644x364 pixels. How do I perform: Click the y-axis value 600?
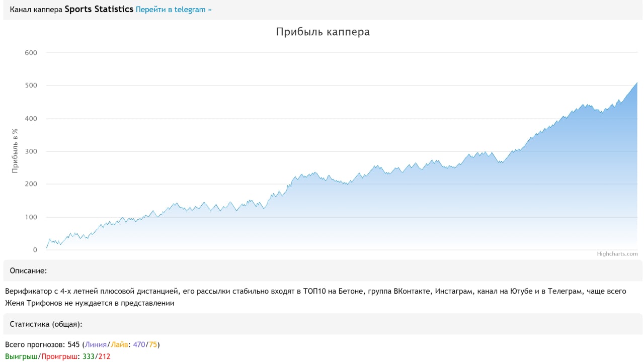click(31, 52)
